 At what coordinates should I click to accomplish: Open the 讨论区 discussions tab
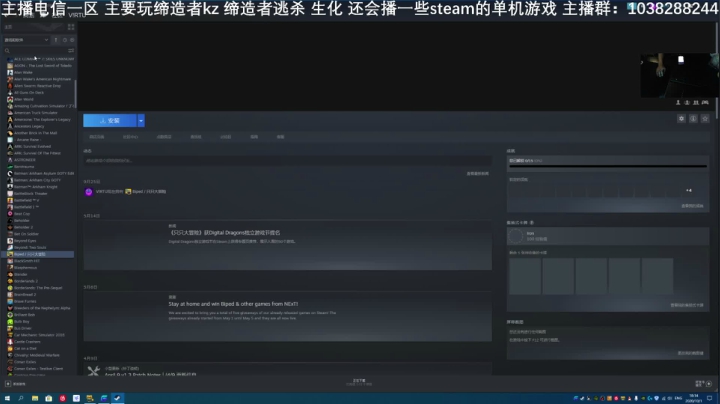pos(225,137)
